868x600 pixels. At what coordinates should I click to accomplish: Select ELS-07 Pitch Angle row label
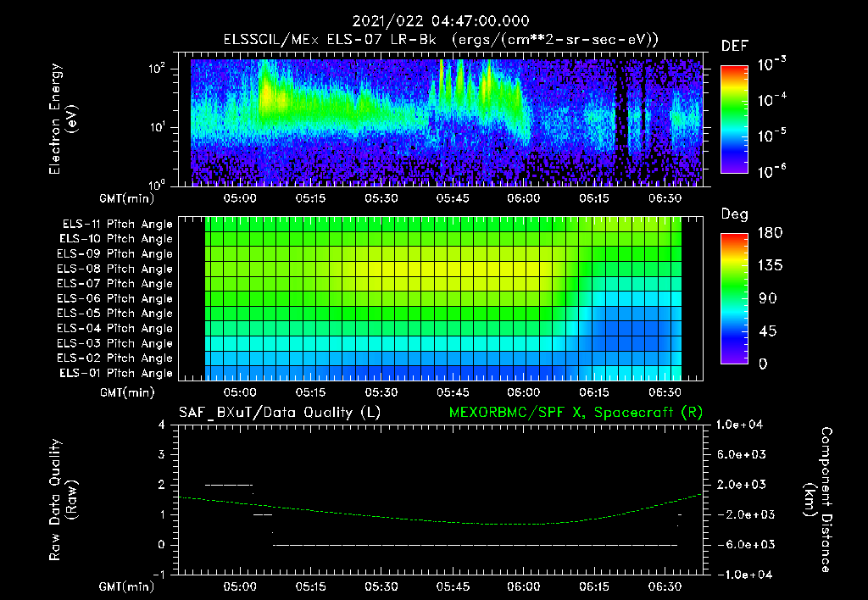(115, 283)
